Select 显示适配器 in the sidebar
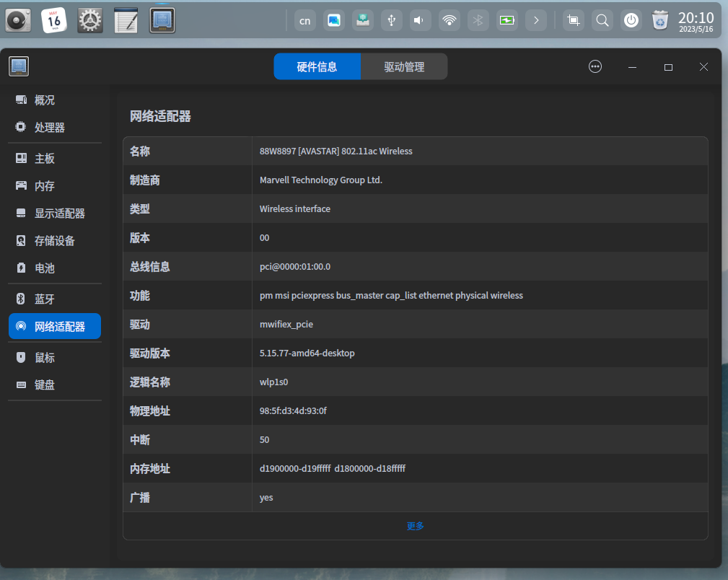Image resolution: width=728 pixels, height=580 pixels. coord(55,213)
